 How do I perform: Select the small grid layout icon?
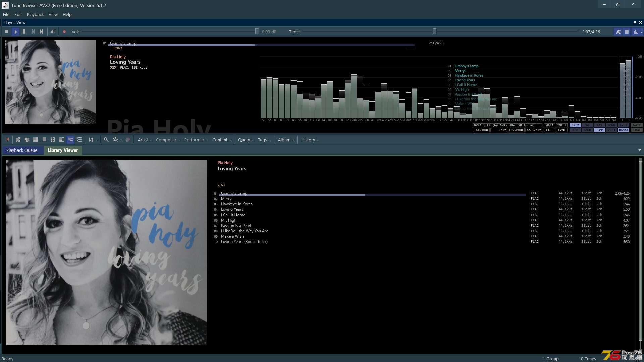[53, 140]
